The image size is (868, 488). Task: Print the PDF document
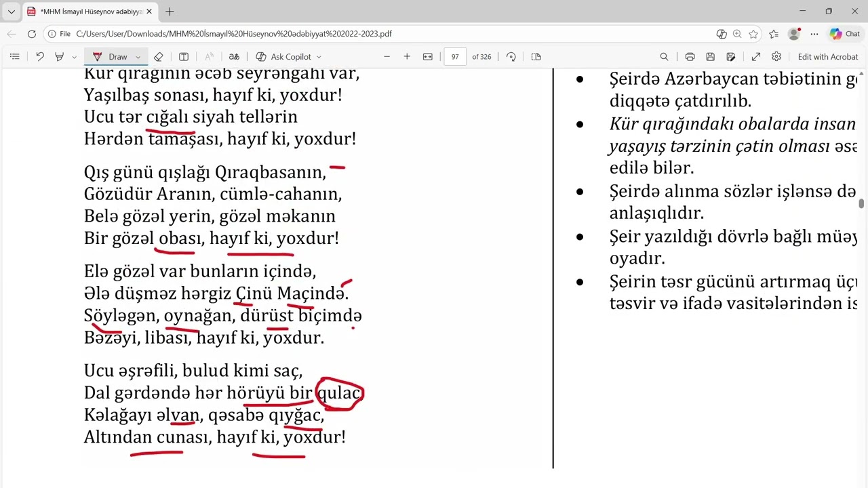click(690, 57)
